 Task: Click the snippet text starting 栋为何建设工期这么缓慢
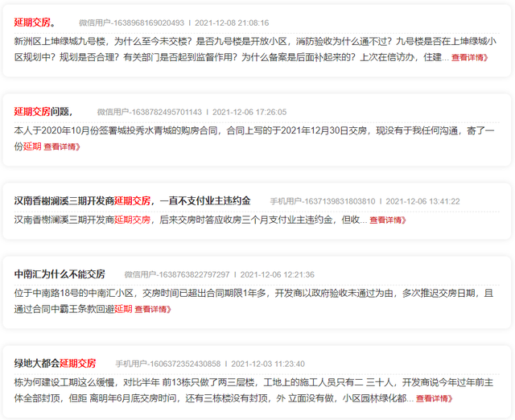click(241, 382)
